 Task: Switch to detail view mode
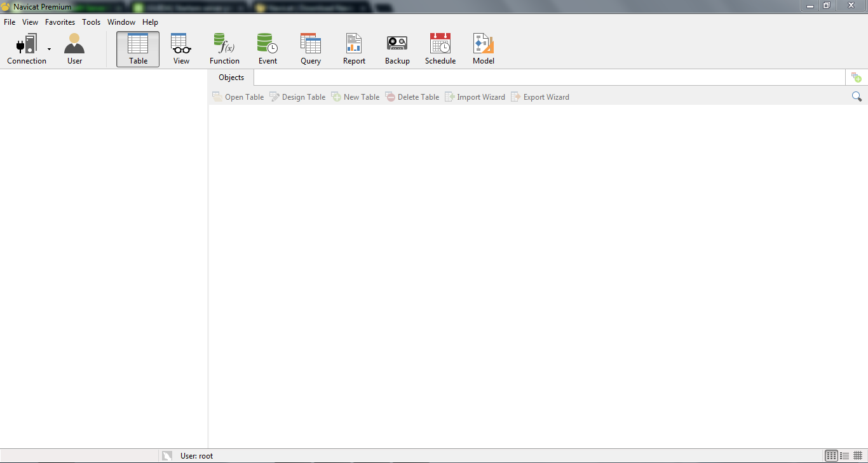point(858,456)
